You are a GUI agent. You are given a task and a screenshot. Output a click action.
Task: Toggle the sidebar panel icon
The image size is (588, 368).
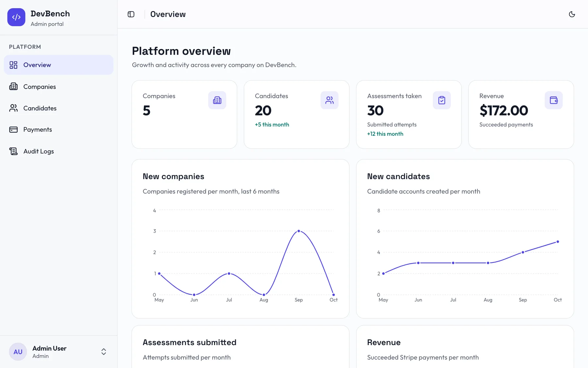coord(131,14)
